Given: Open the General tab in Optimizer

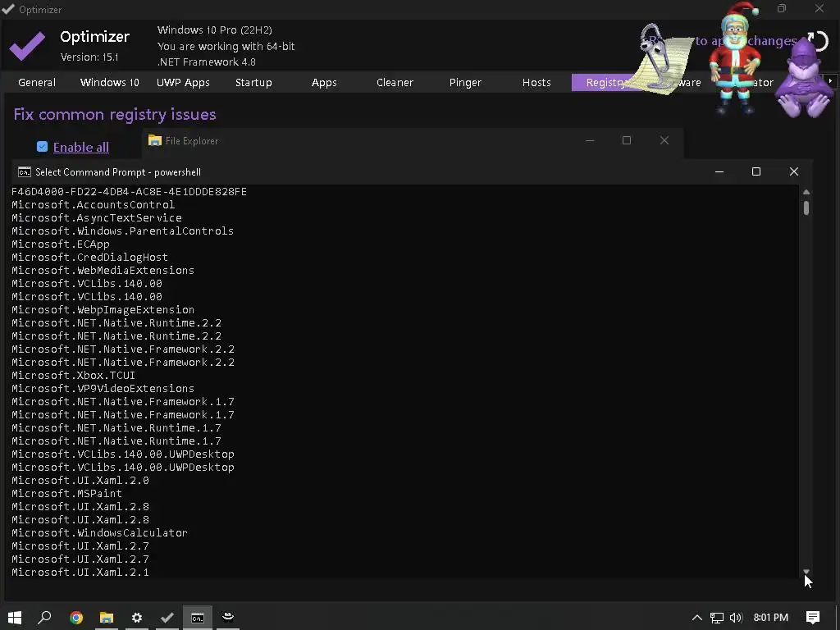Looking at the screenshot, I should click(36, 83).
